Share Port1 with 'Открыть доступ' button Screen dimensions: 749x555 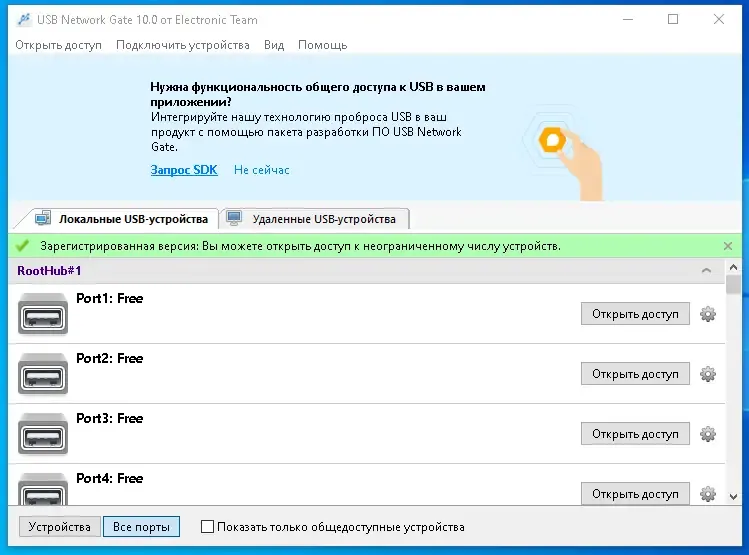click(x=635, y=314)
